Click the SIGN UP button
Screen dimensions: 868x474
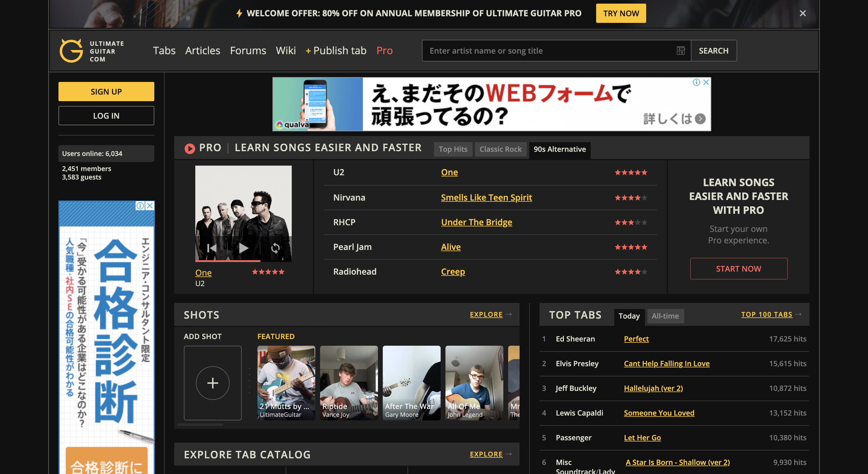[x=106, y=92]
